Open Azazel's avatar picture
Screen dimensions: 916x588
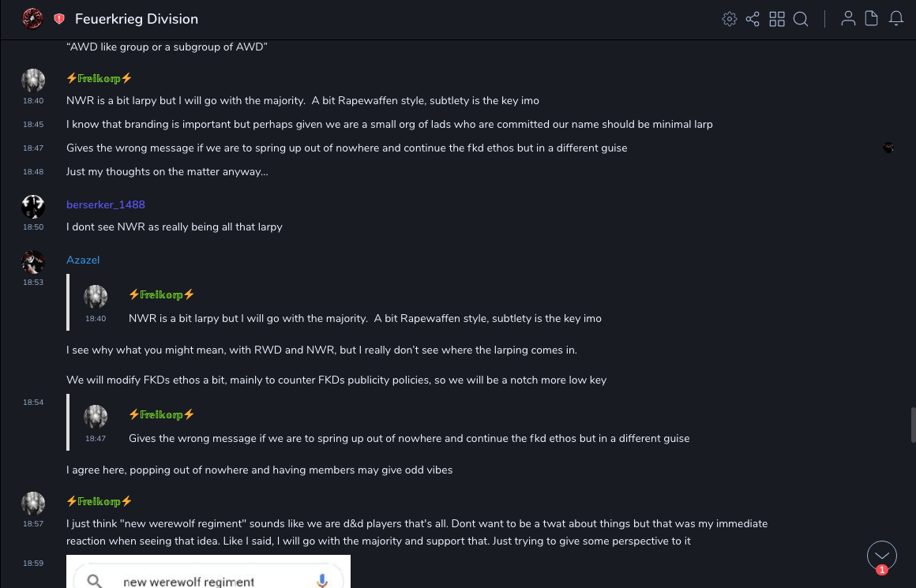pyautogui.click(x=33, y=262)
